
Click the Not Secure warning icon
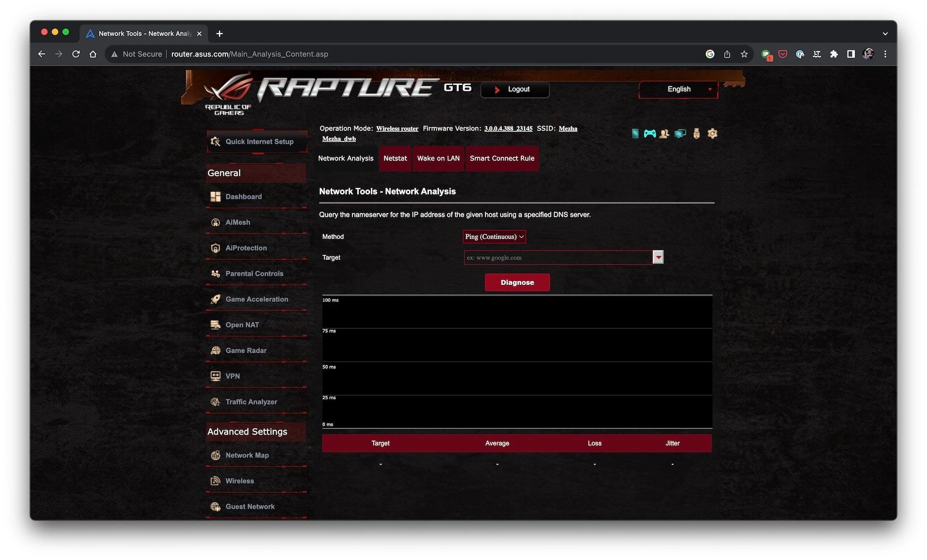pyautogui.click(x=114, y=54)
